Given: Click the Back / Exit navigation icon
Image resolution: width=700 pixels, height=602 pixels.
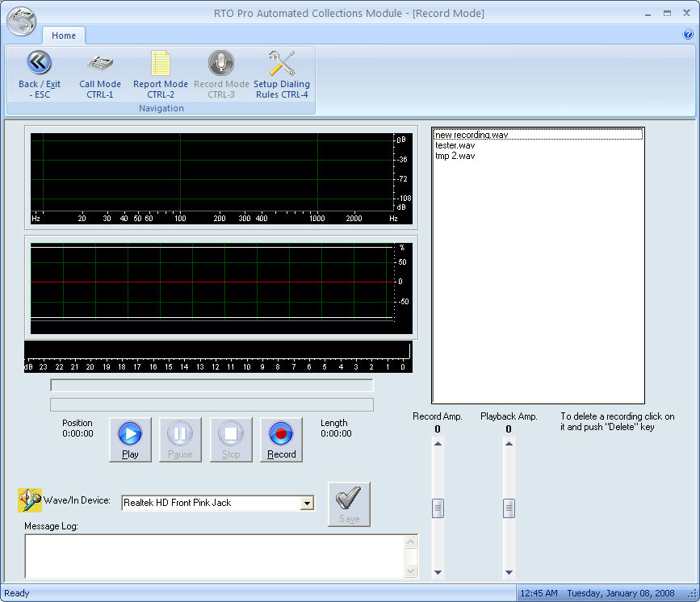Looking at the screenshot, I should coord(39,63).
